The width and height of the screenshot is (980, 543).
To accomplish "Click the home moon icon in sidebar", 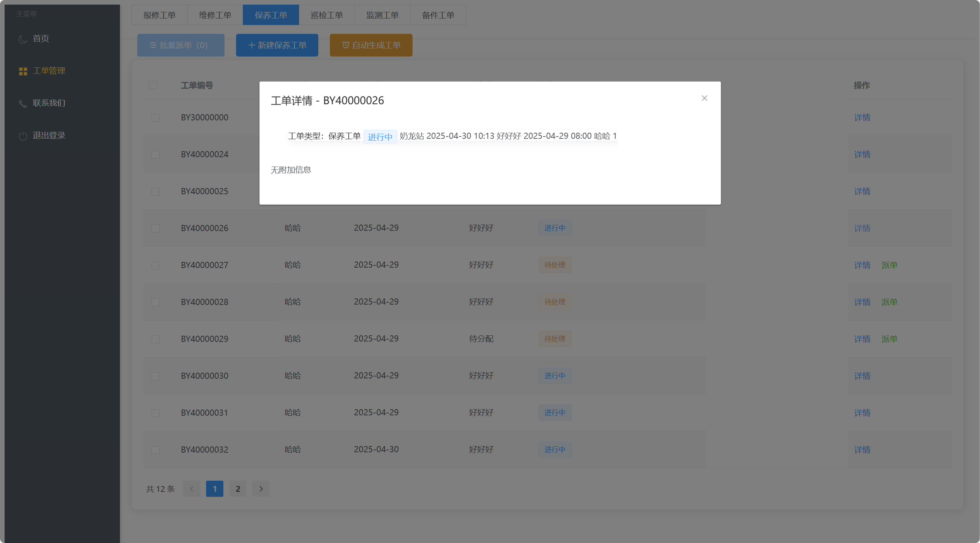I will (x=23, y=39).
